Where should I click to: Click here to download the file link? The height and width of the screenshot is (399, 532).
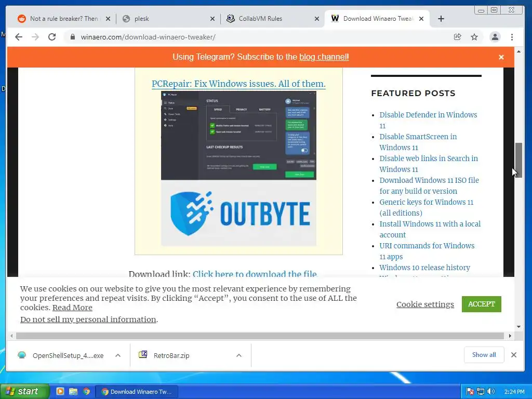tap(255, 273)
